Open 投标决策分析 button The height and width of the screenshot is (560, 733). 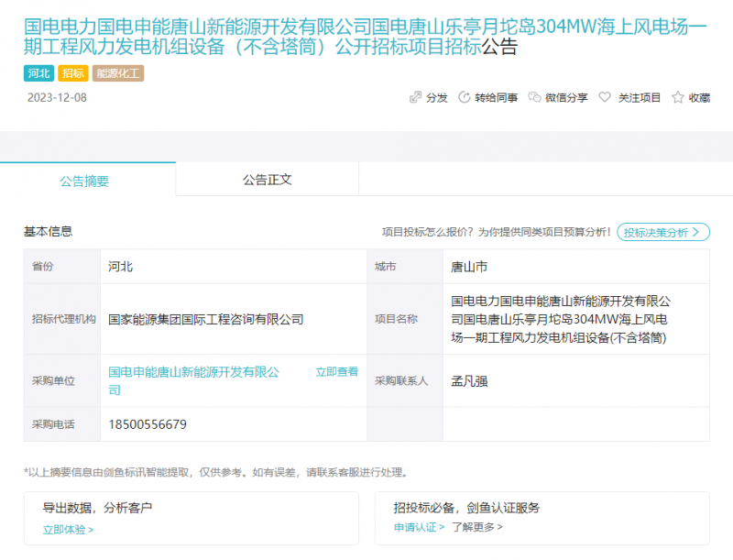click(x=663, y=232)
